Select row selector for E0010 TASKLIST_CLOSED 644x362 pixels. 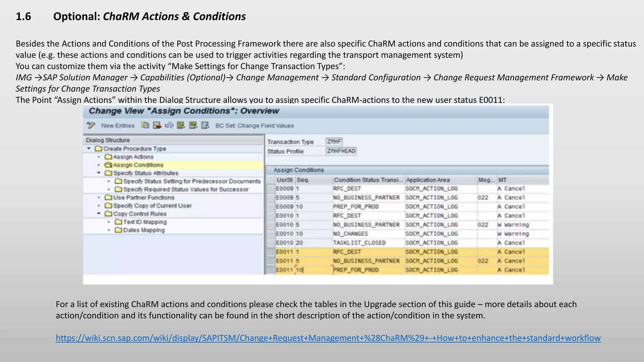tap(270, 243)
